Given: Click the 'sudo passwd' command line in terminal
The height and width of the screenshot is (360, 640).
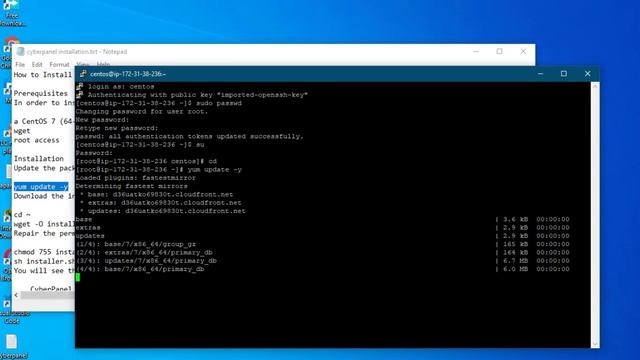Looking at the screenshot, I should click(x=159, y=103).
